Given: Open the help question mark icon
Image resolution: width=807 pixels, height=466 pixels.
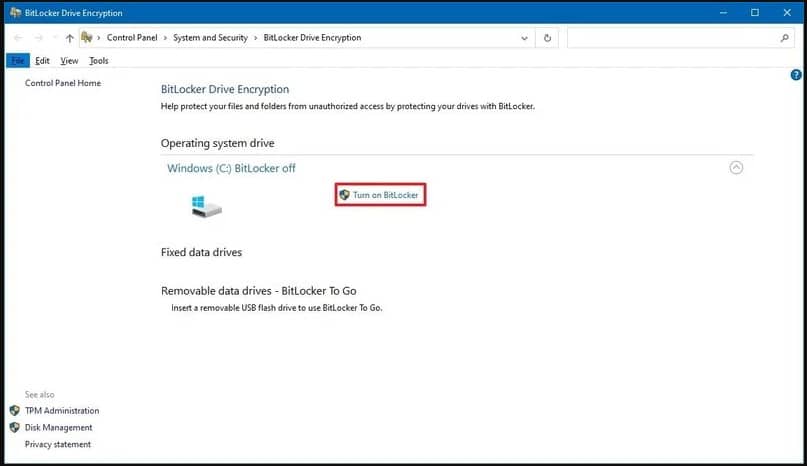Looking at the screenshot, I should (796, 75).
